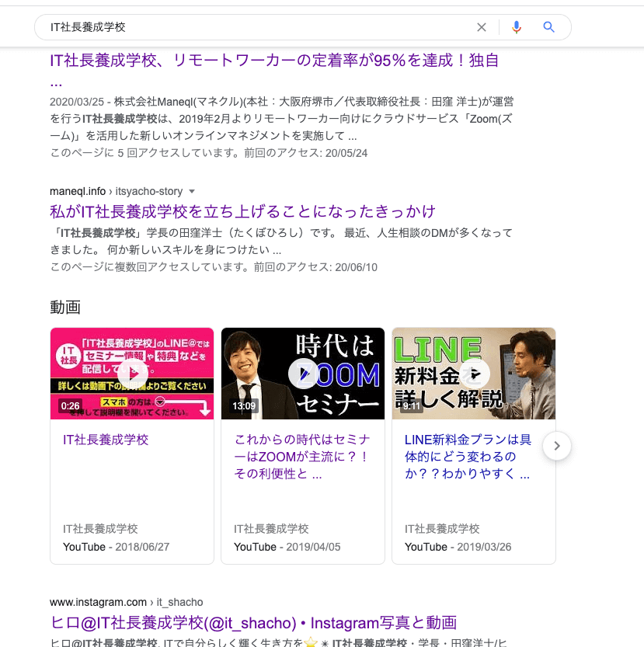The width and height of the screenshot is (644, 647).
Task: Open the Instagram ヒロ@IT社長養成学校 result
Action: click(x=253, y=622)
